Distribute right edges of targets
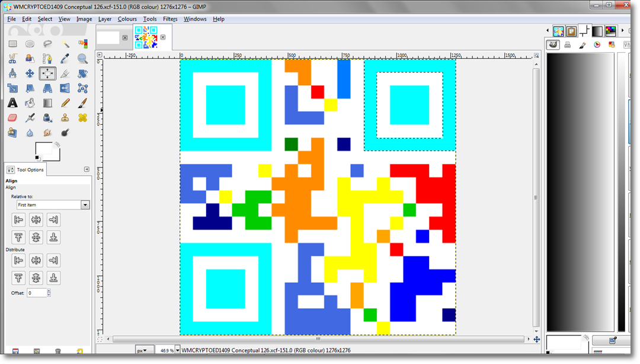Screen dimensions: 640x364 pos(53,260)
